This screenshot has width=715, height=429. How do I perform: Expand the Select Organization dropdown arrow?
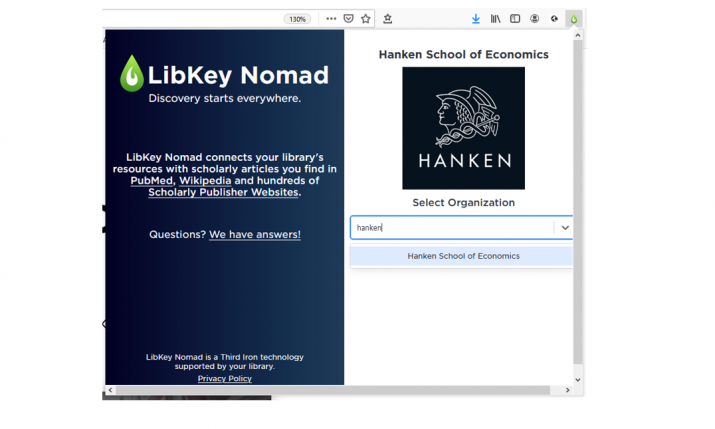pyautogui.click(x=565, y=228)
